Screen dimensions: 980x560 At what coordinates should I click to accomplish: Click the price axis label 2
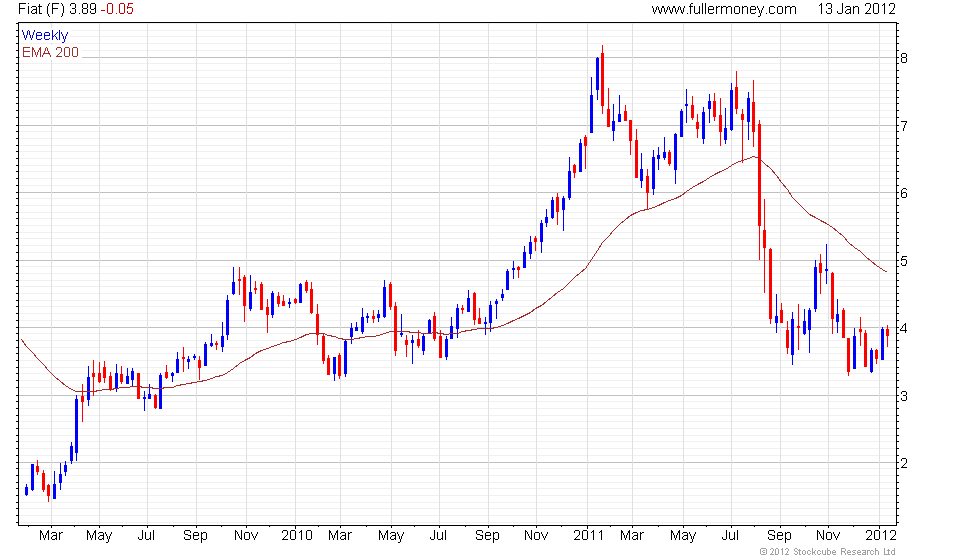tap(904, 463)
